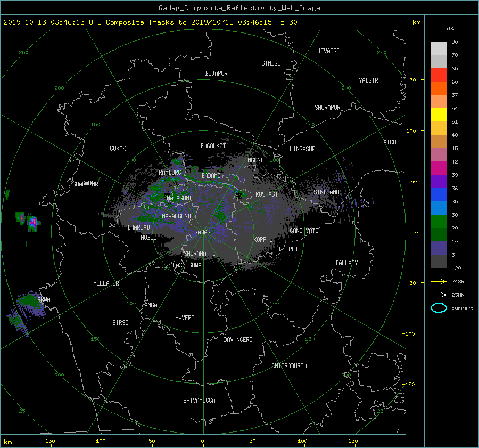Image resolution: width=479 pixels, height=448 pixels.
Task: Click the BADAMI city label
Action: tap(211, 176)
